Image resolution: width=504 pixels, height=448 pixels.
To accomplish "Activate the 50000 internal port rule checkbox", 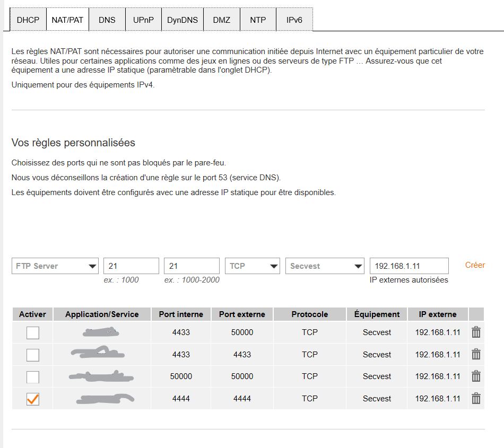I will 33,377.
